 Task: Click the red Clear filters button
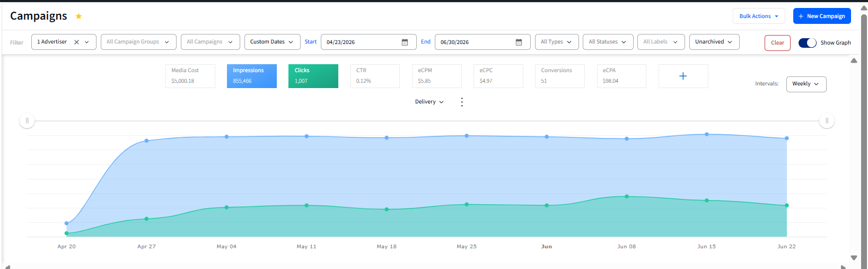[777, 43]
